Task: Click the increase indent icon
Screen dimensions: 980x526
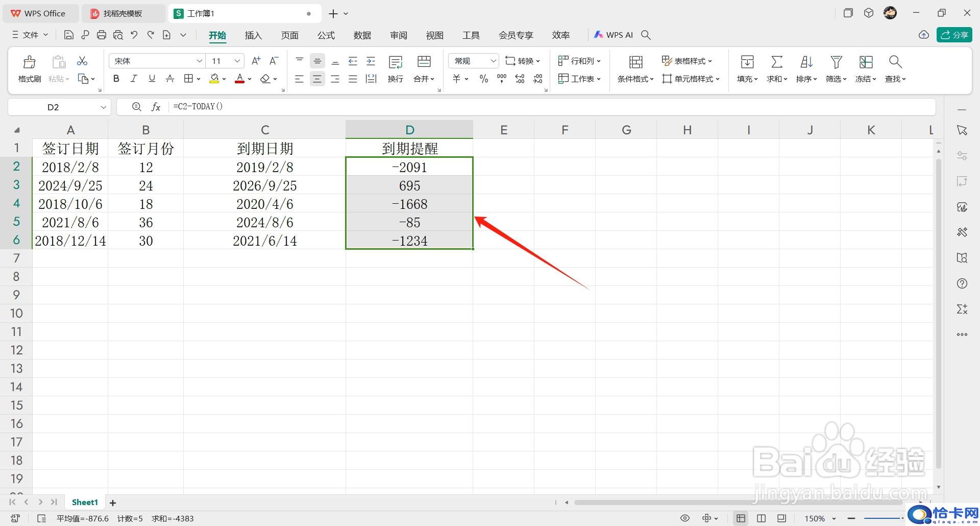Action: coord(371,61)
